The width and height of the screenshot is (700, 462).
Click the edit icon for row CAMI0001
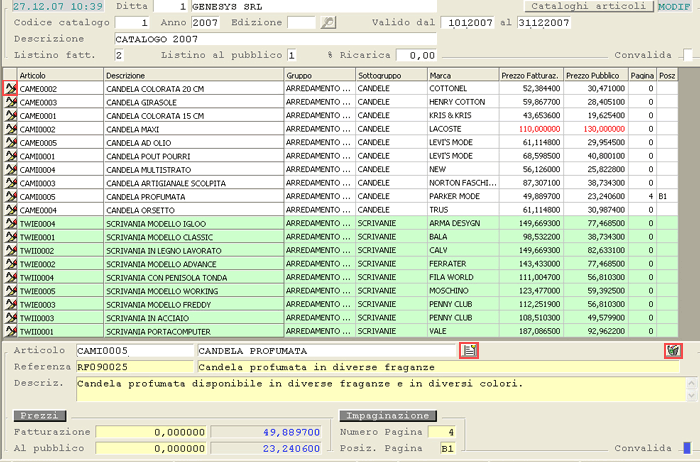tap(10, 156)
